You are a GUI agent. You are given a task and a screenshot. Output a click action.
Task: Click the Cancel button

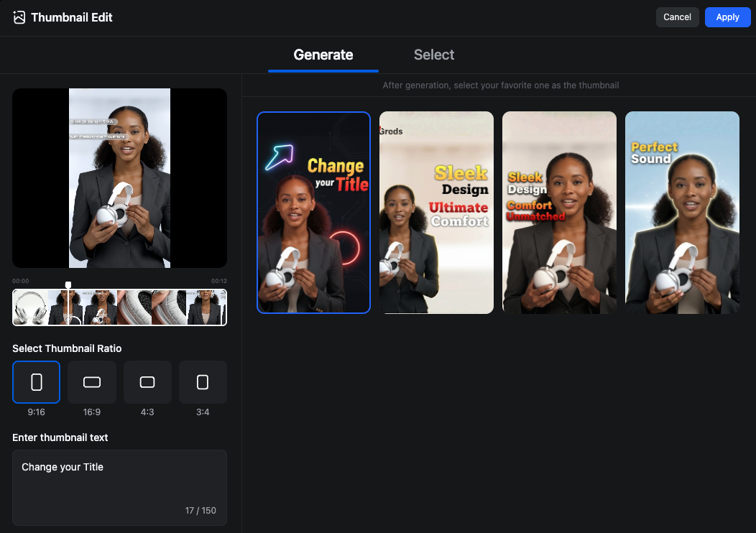(677, 17)
